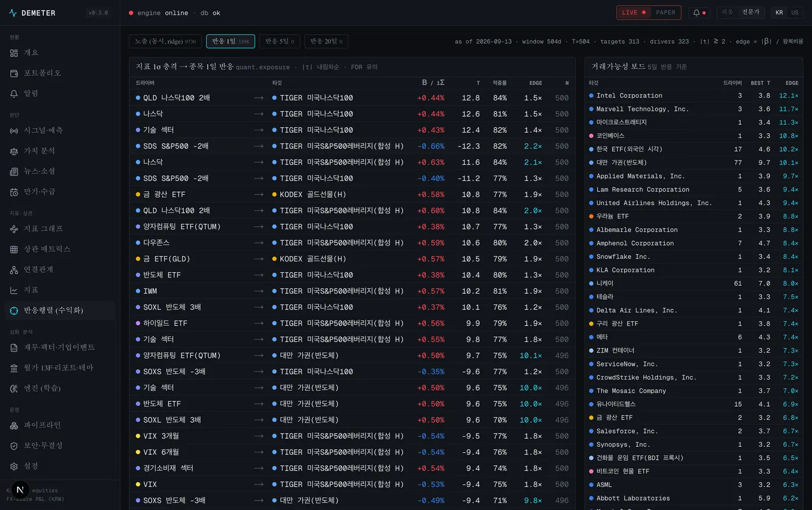Viewport: 812px width, 510px height.
Task: Click 만기·수급 calendar icon
Action: click(14, 192)
